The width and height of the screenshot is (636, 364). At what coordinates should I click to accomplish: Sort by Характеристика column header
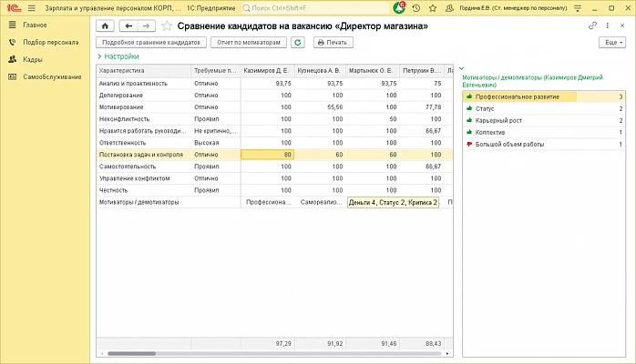144,70
